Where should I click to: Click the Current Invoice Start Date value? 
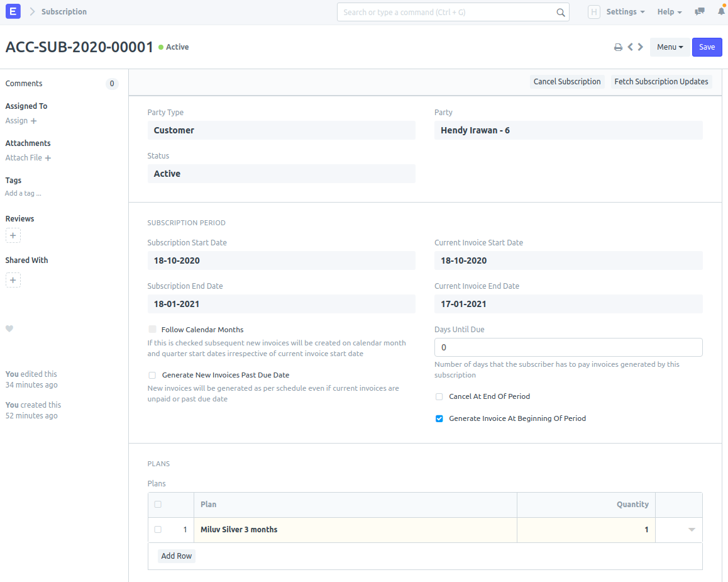coord(568,260)
